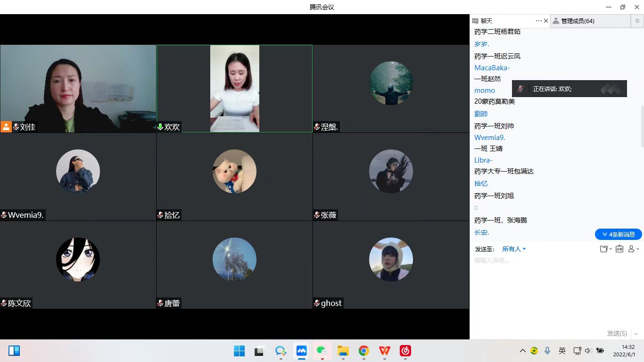Click chat message 药学一班迟云凤
This screenshot has height=362, width=644.
click(497, 56)
